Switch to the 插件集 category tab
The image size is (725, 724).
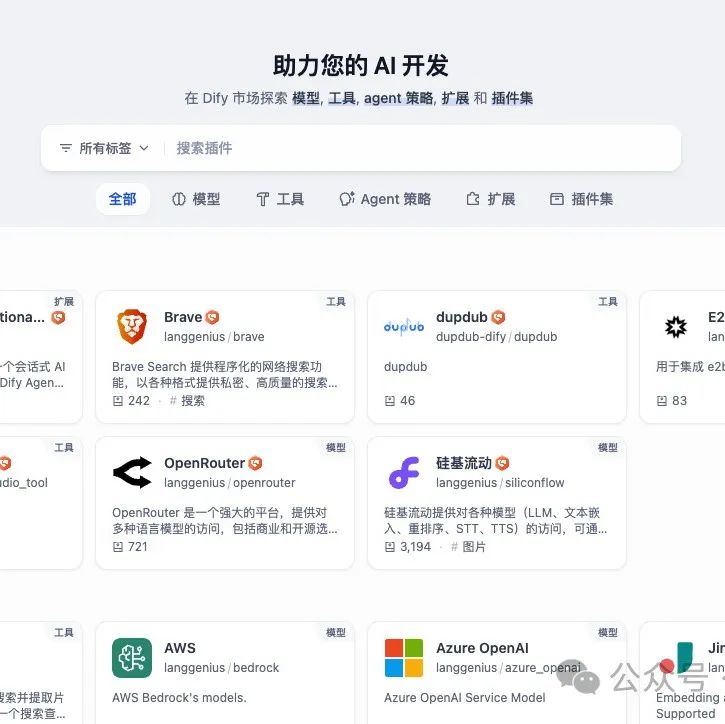tap(581, 199)
